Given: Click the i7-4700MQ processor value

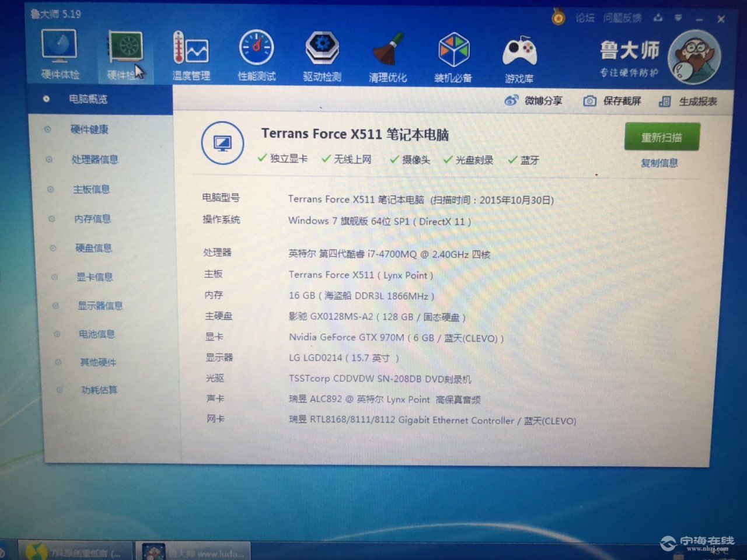Looking at the screenshot, I should pos(389,254).
